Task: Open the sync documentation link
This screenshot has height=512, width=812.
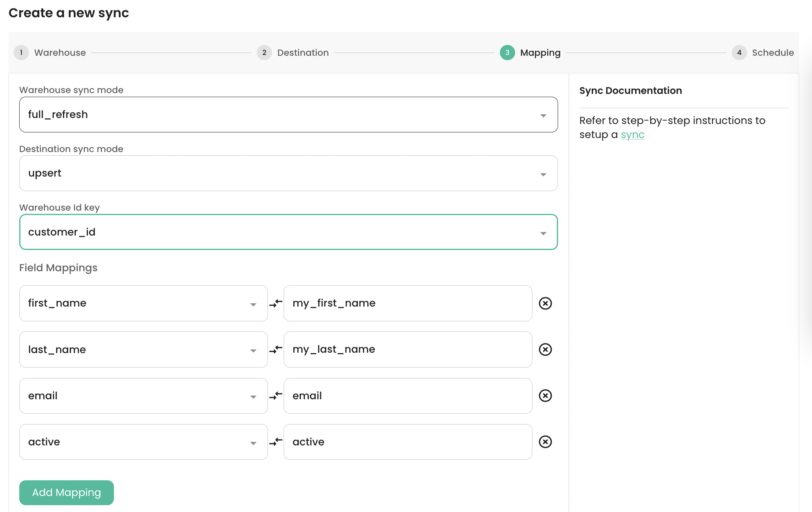Action: [x=632, y=135]
